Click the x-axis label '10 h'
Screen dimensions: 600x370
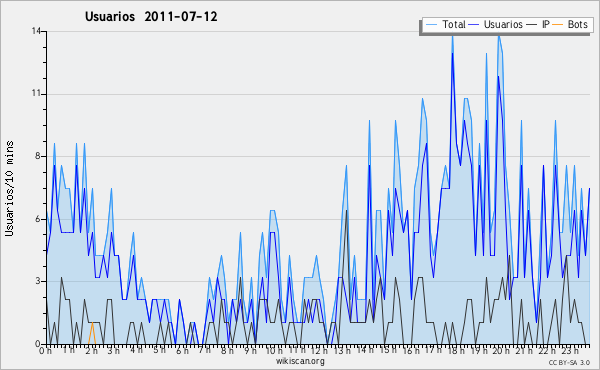pyautogui.click(x=274, y=351)
